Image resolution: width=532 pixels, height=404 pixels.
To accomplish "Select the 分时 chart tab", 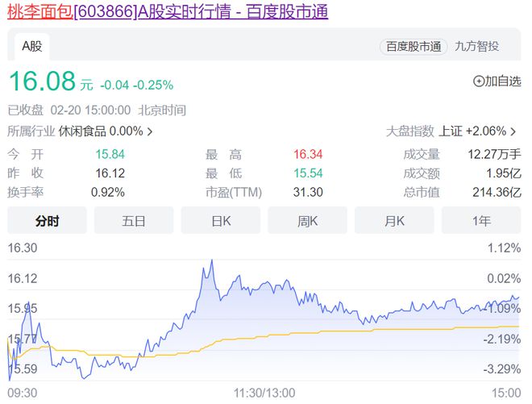I will [x=48, y=221].
